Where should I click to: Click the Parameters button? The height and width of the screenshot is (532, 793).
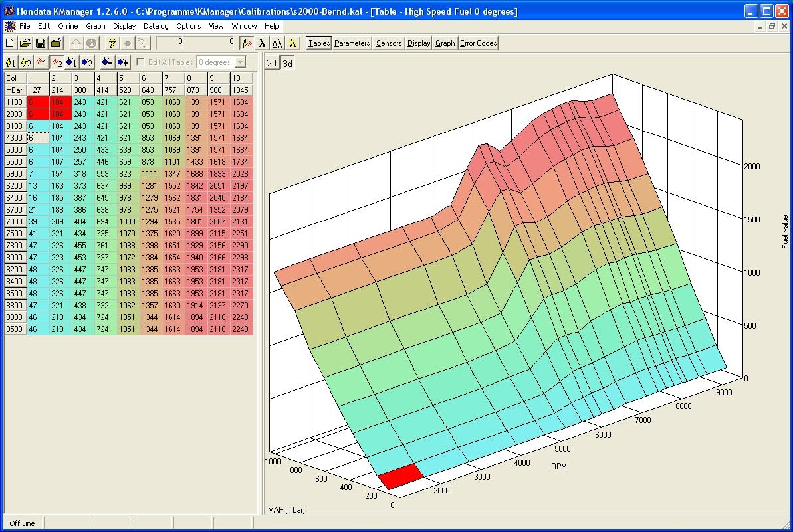tap(352, 43)
